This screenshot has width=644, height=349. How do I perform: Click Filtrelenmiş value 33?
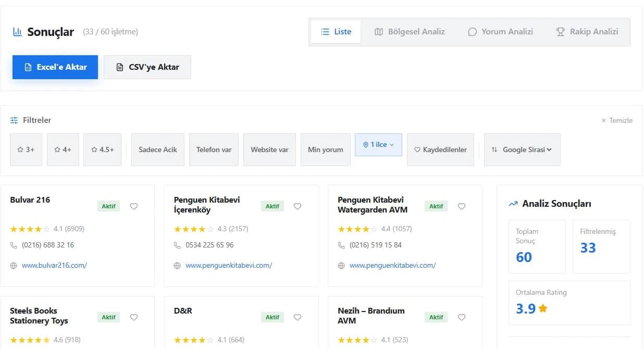point(588,248)
